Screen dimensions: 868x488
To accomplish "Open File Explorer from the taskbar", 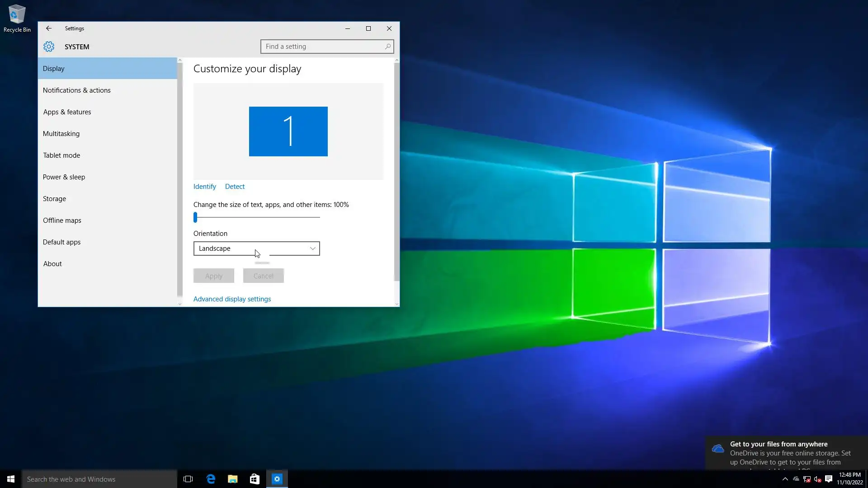I will coord(232,479).
